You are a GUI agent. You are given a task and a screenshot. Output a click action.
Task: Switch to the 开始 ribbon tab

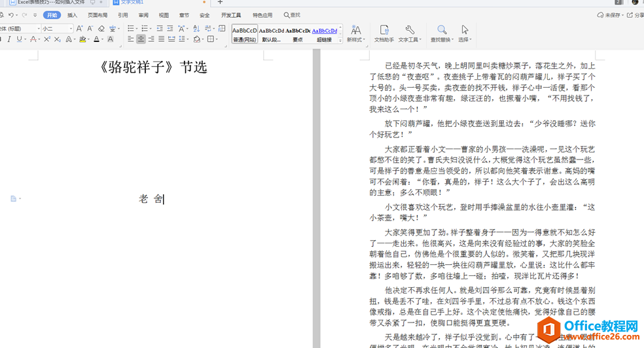(x=52, y=15)
